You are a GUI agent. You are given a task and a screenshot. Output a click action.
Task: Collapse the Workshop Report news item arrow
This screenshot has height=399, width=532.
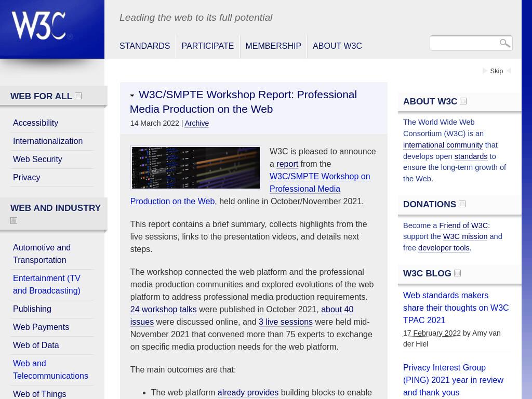pos(132,96)
